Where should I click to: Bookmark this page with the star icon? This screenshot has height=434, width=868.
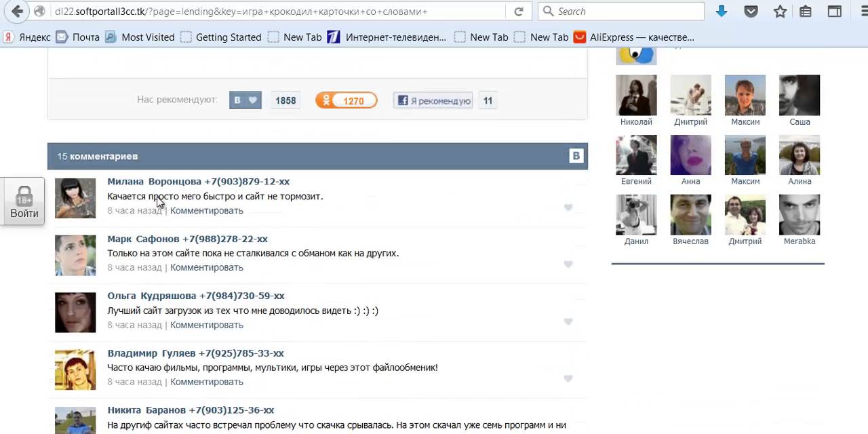point(780,12)
